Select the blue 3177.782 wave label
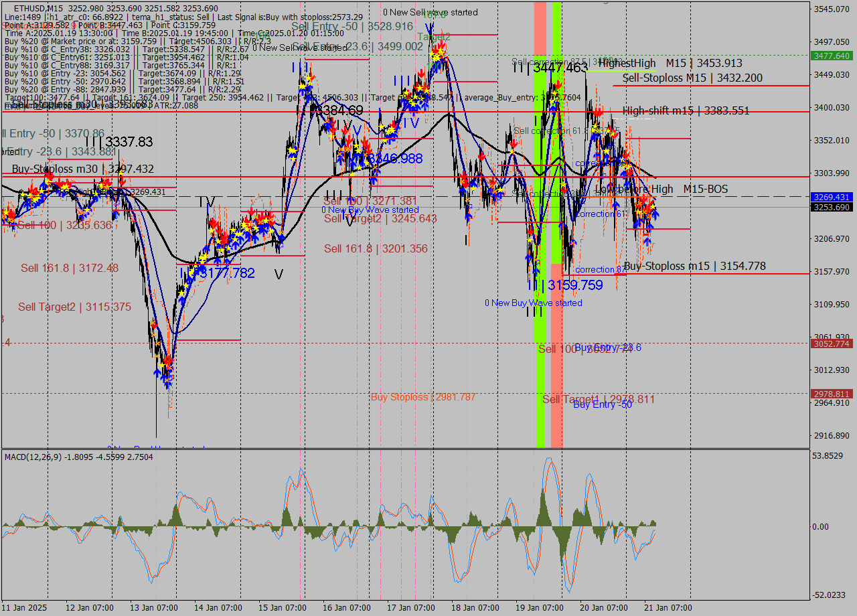This screenshot has width=857, height=616. (x=226, y=273)
